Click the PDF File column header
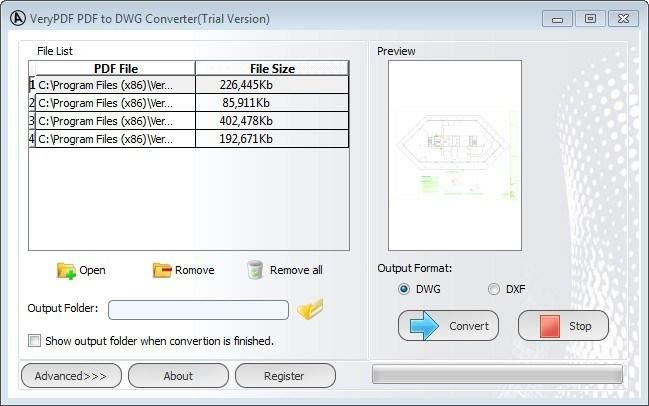Image resolution: width=649 pixels, height=406 pixels. click(x=116, y=68)
